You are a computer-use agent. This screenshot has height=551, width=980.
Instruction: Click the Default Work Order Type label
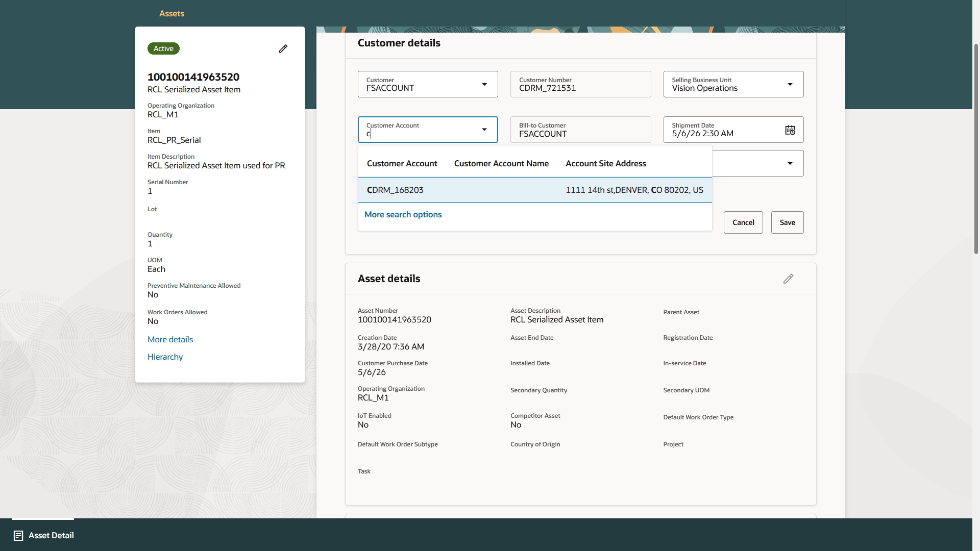[698, 417]
